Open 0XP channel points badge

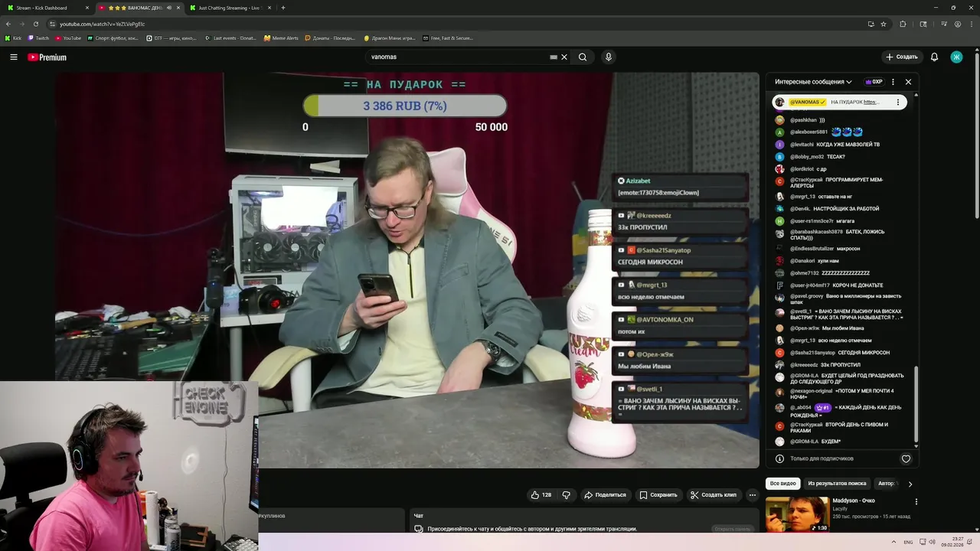[874, 81]
